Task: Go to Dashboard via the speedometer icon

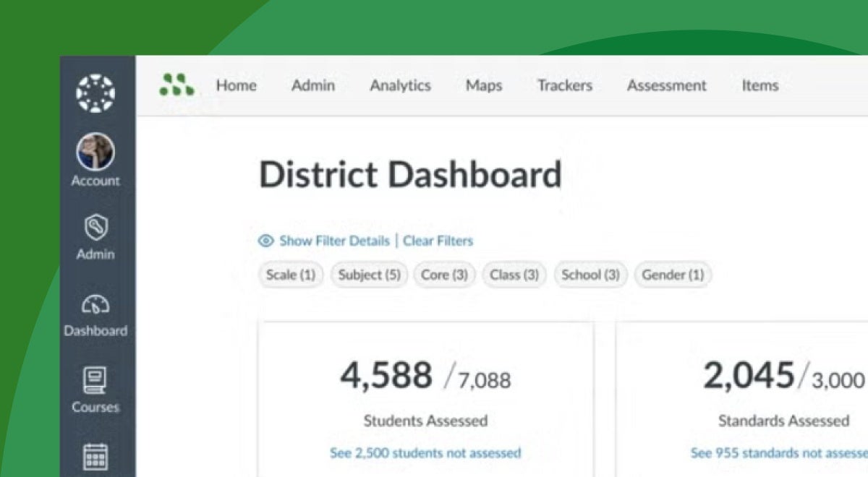Action: point(95,304)
